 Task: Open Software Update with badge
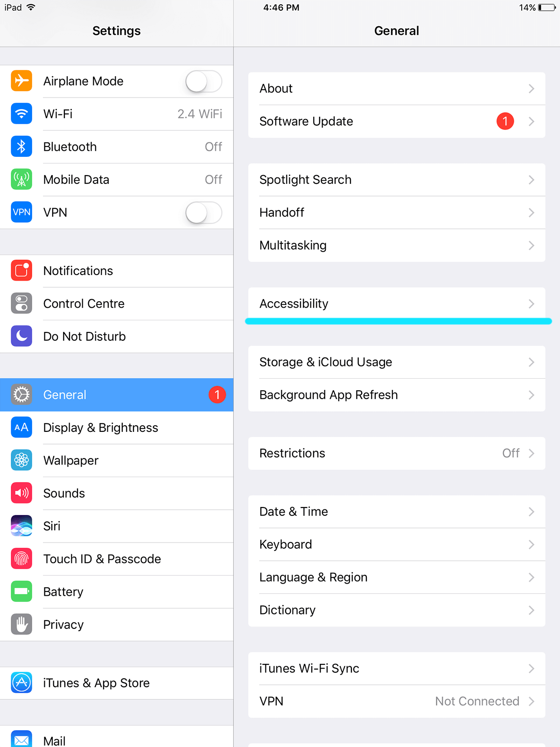[397, 121]
